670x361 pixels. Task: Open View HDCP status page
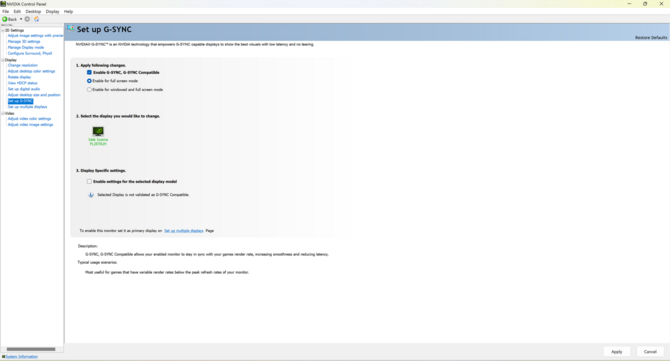[23, 83]
